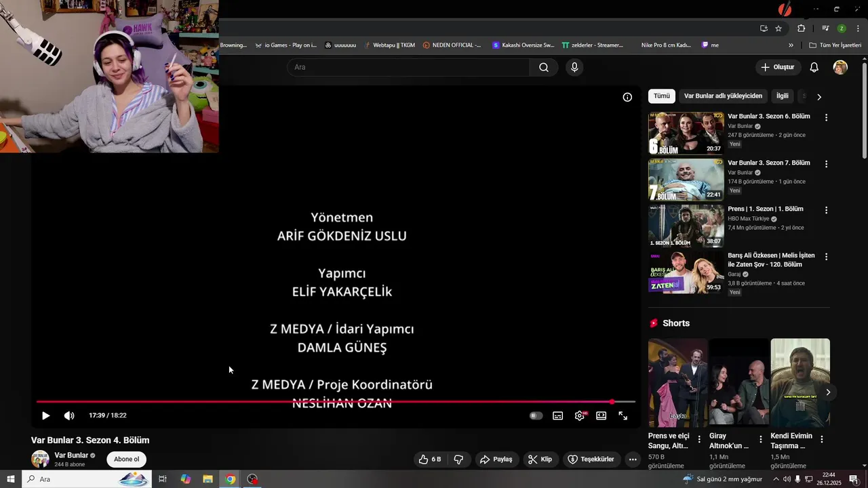Start voice search with microphone

point(574,67)
